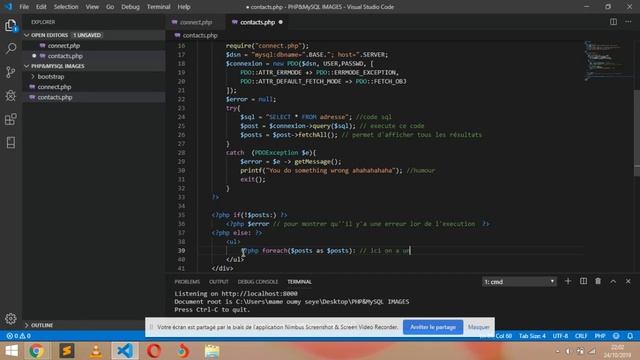
Task: Open the Debug menu
Action: (130, 7)
